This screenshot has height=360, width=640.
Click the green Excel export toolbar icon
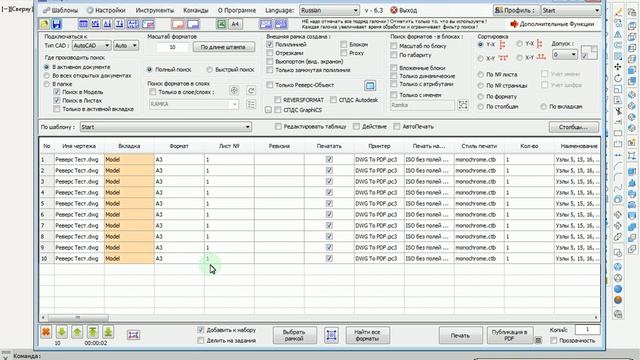tap(221, 24)
